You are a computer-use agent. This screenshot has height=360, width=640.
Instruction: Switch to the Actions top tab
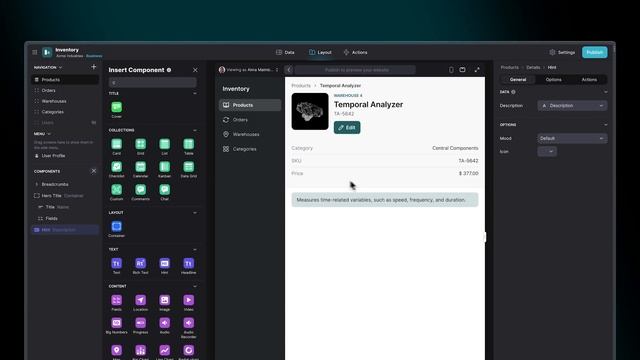pyautogui.click(x=356, y=52)
